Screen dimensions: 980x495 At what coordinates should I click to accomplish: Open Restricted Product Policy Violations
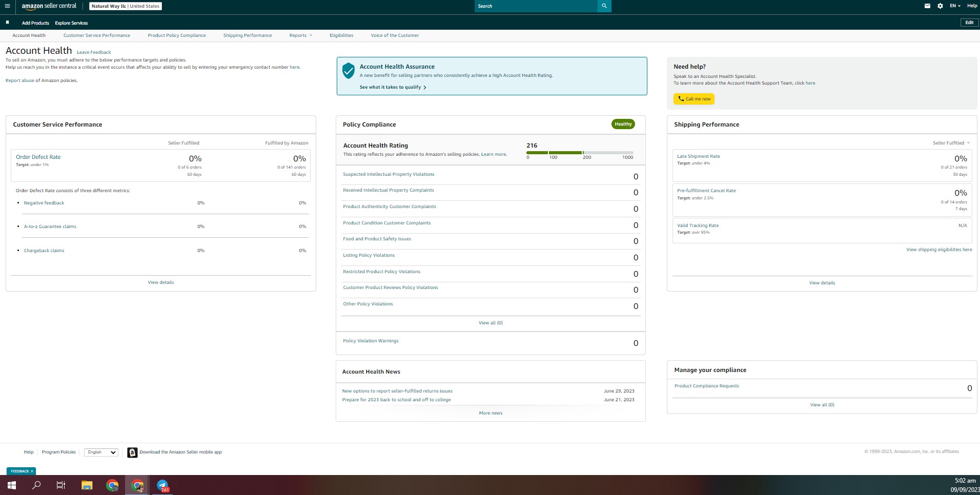[382, 272]
